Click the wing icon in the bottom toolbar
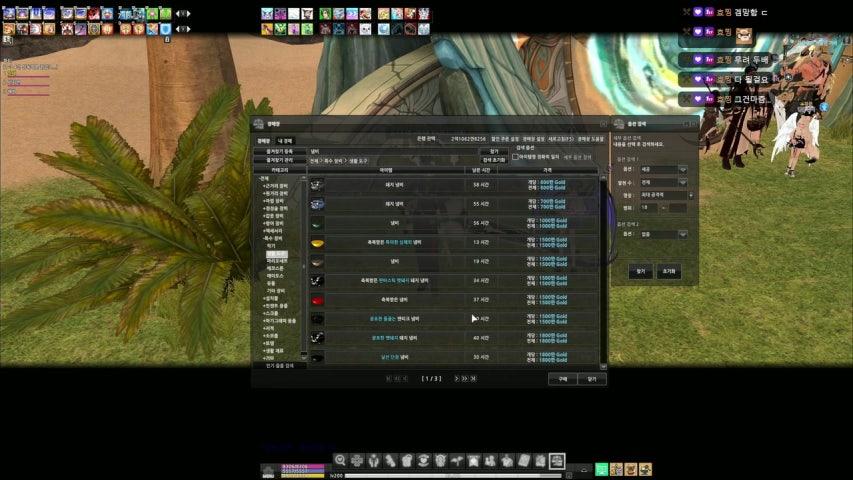This screenshot has width=853, height=480. [457, 461]
